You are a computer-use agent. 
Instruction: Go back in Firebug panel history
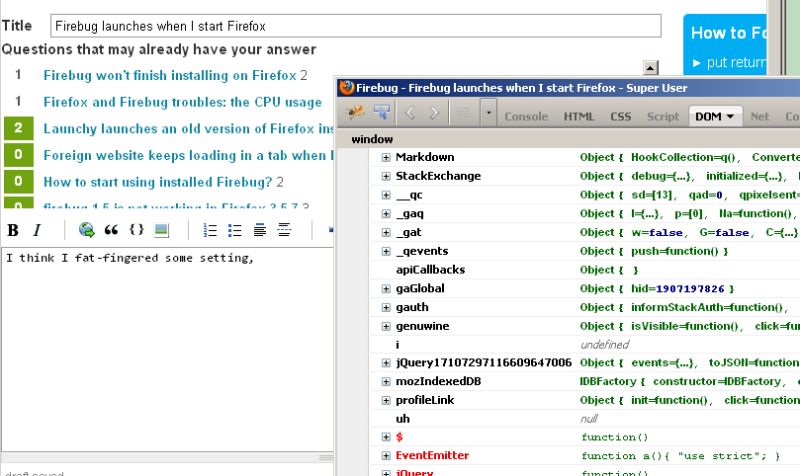[x=410, y=113]
